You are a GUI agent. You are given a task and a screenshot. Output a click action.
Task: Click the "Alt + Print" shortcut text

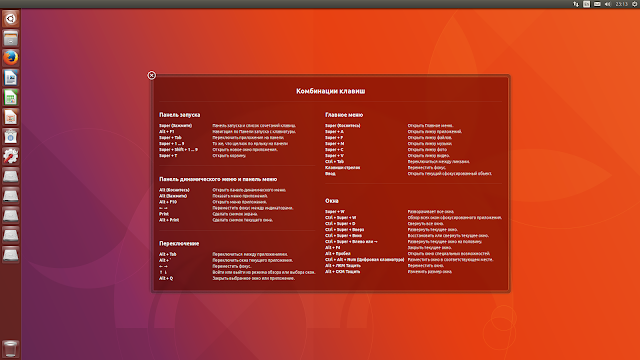[x=169, y=220]
